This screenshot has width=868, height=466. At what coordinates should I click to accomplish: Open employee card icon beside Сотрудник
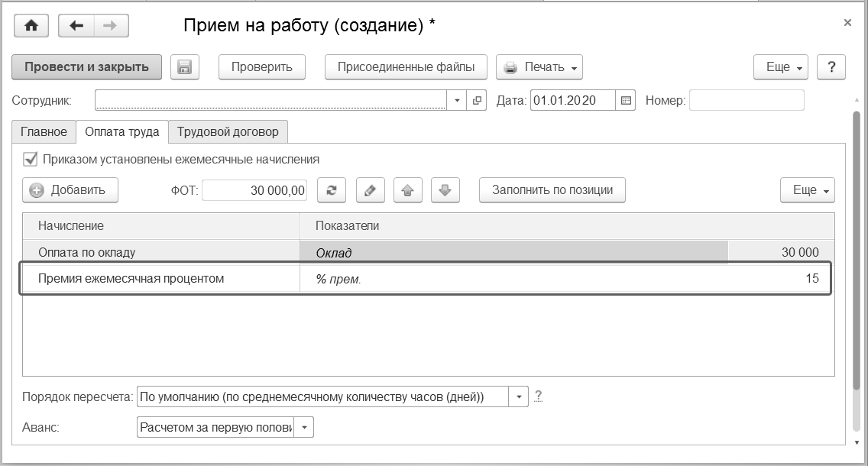pos(477,100)
